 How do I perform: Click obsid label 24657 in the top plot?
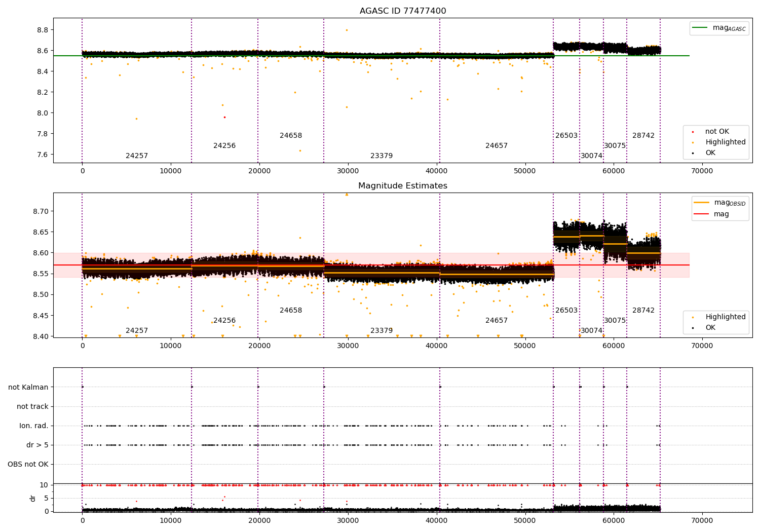click(x=497, y=146)
